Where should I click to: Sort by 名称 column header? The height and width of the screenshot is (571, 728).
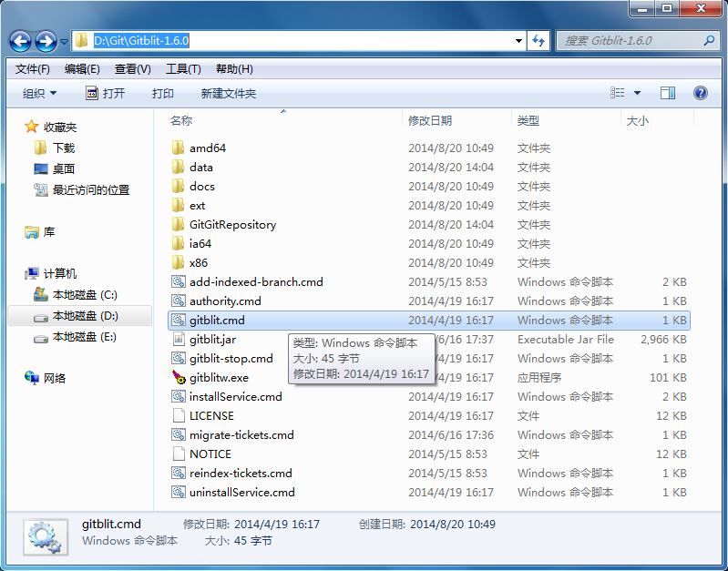pyautogui.click(x=181, y=121)
